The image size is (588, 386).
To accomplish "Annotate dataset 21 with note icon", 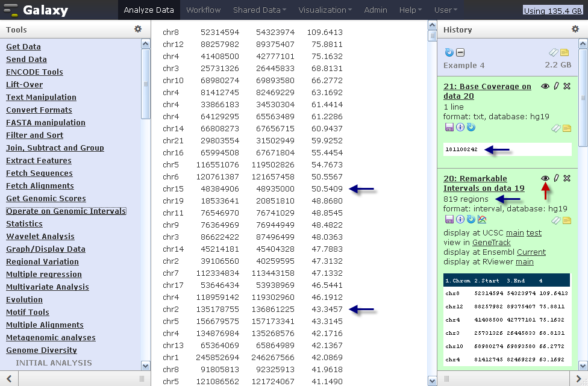I will 567,128.
